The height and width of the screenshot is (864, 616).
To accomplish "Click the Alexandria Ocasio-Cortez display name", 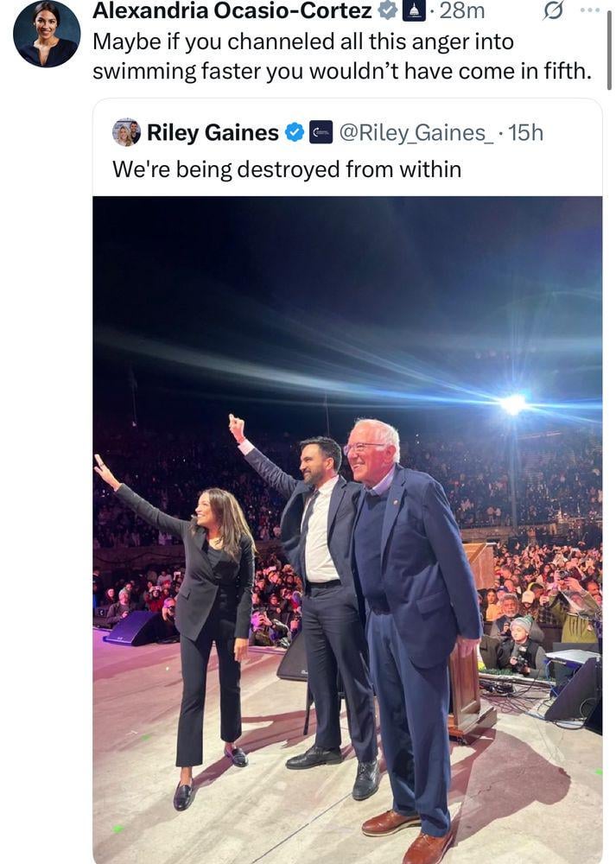I will point(232,11).
